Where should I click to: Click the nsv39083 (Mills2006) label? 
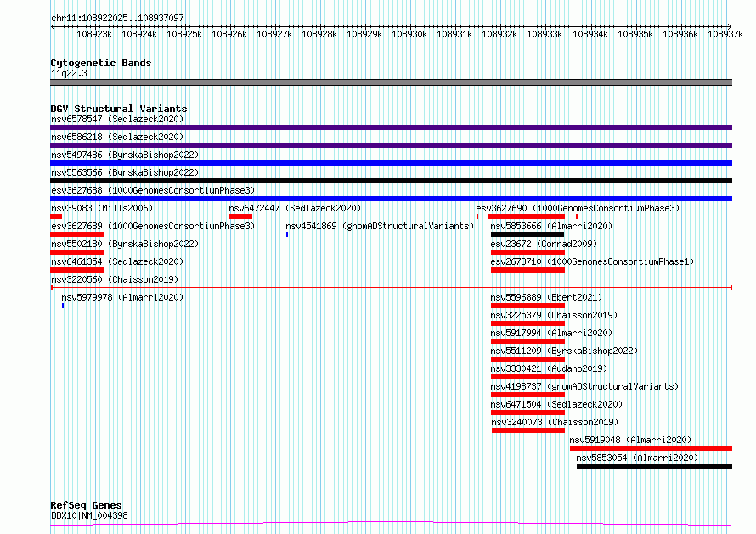[x=102, y=208]
